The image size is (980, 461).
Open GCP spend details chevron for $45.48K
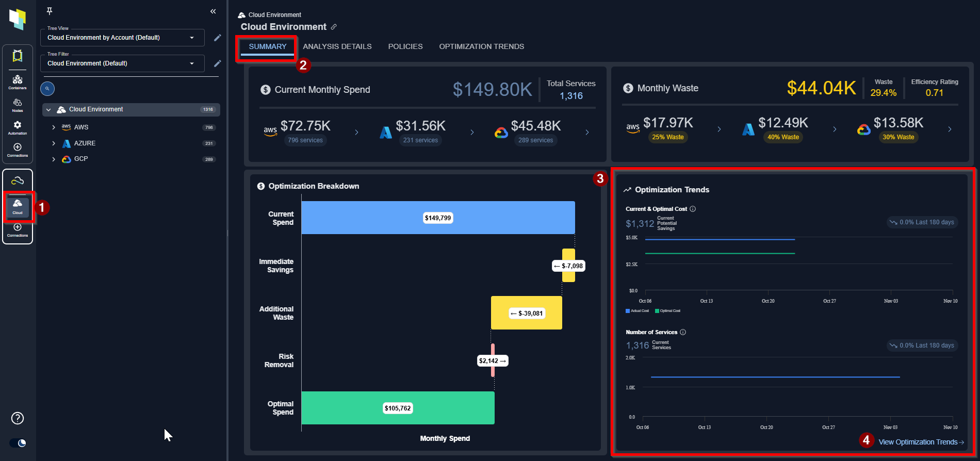click(587, 133)
